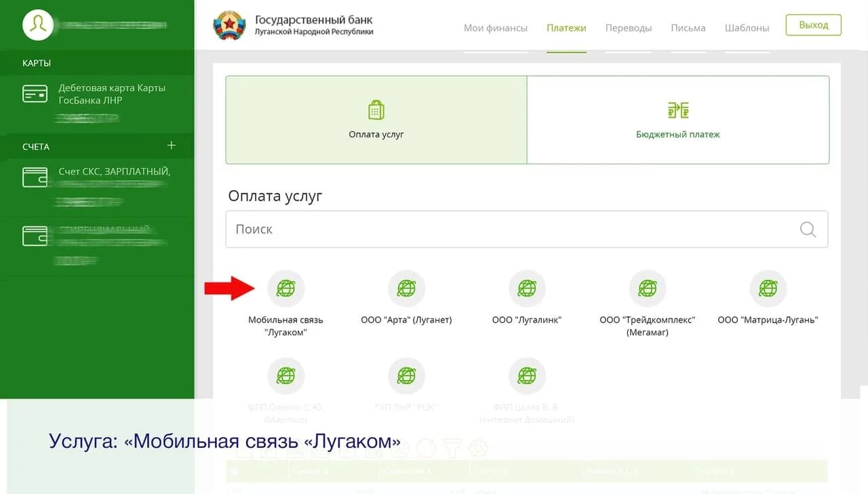Go to the Письма tab

688,28
